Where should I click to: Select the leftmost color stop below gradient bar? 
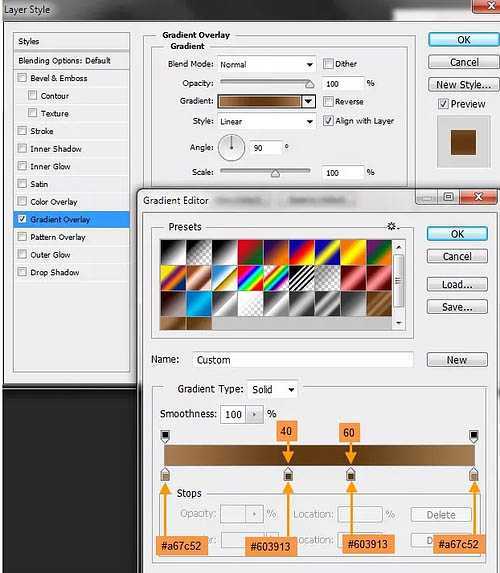pos(165,474)
